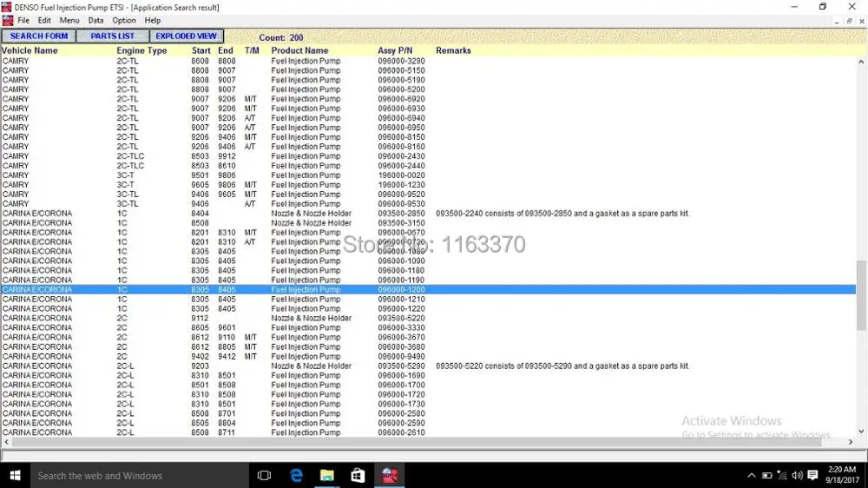Show hidden tray icons chevron
The height and width of the screenshot is (488, 868).
click(x=751, y=475)
